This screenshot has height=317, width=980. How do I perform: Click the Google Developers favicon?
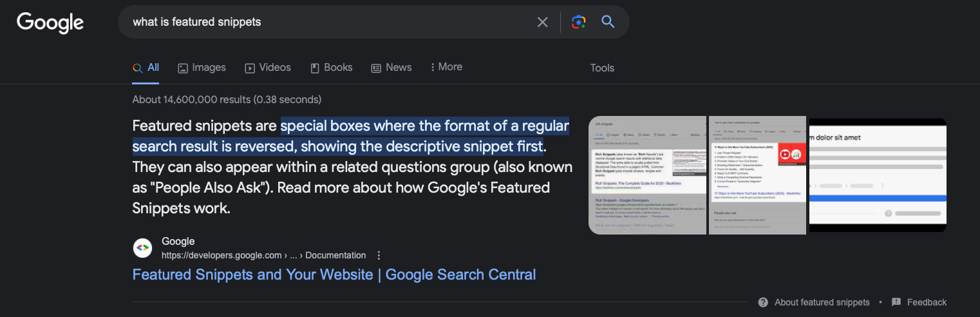pos(142,248)
